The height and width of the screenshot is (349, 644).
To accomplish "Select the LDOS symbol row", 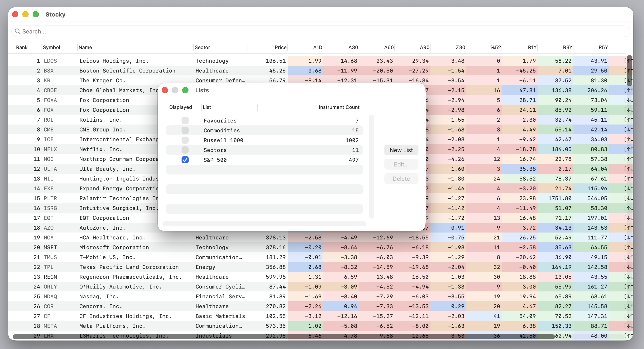I will pos(50,61).
